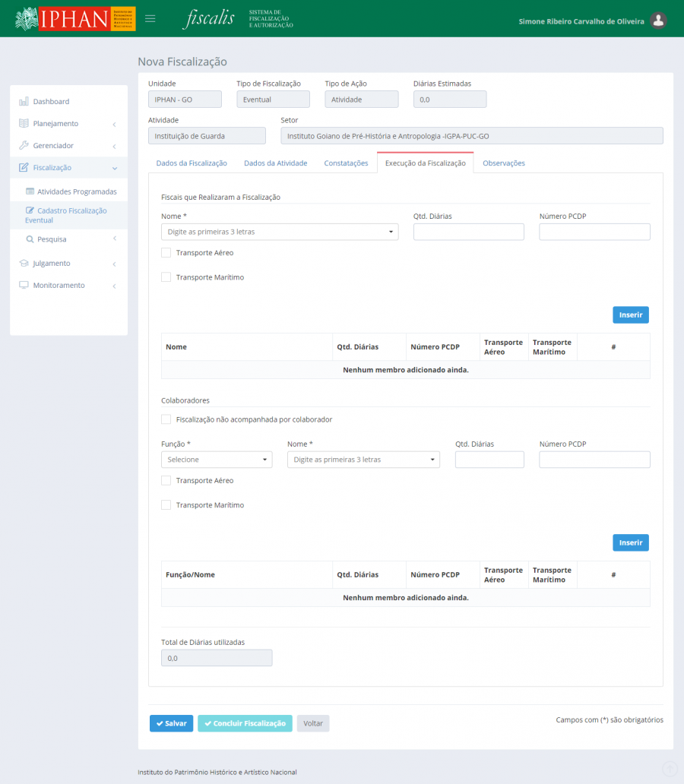This screenshot has height=784, width=684.
Task: Click the Julgamento graduation cap icon
Action: click(x=24, y=263)
